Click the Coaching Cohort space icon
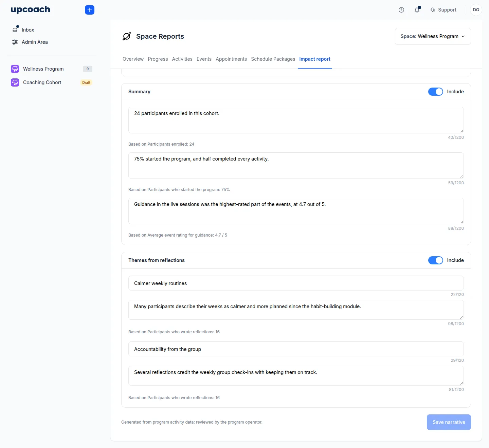 [x=15, y=82]
